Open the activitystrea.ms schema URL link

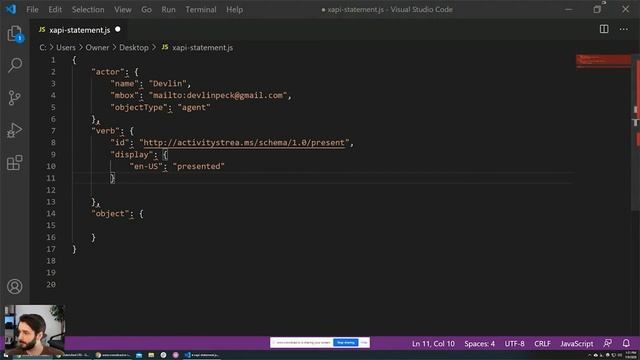(244, 142)
